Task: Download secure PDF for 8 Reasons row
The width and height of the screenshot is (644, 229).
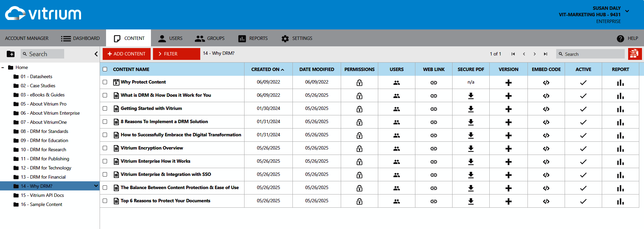Action: pyautogui.click(x=471, y=122)
